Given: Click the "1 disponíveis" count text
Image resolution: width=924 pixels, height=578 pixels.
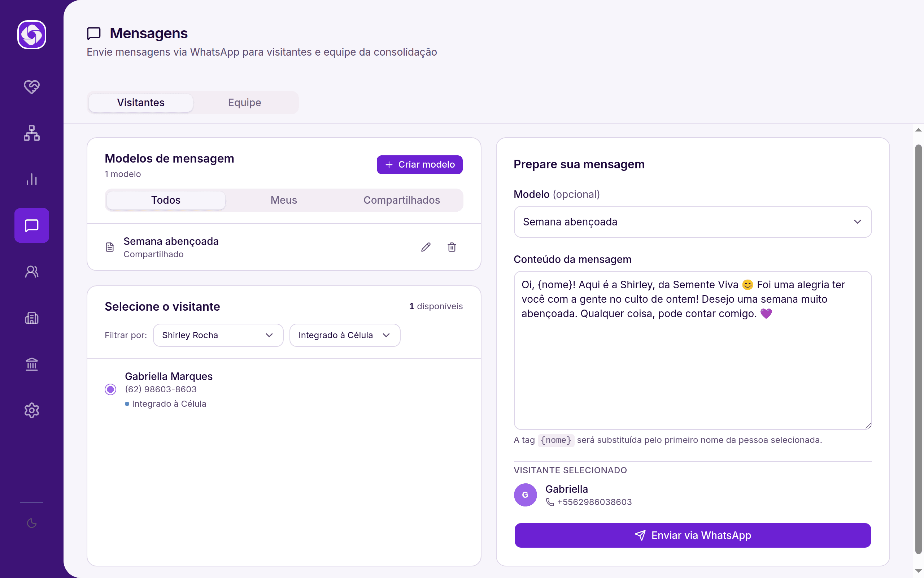Looking at the screenshot, I should 436,307.
